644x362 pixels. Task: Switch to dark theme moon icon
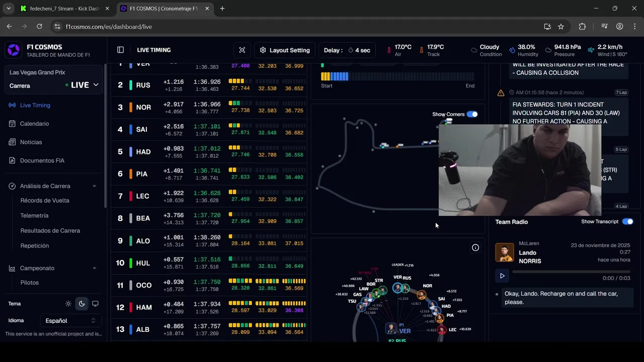click(82, 304)
